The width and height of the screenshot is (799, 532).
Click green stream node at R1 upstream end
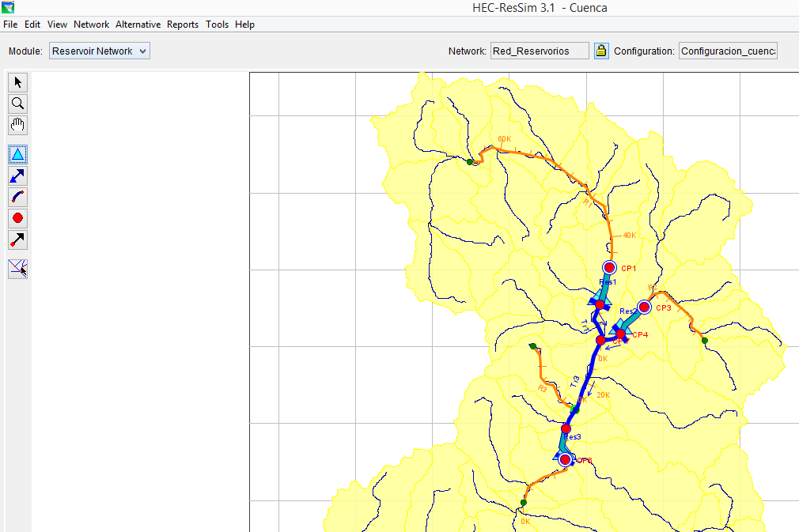(470, 162)
